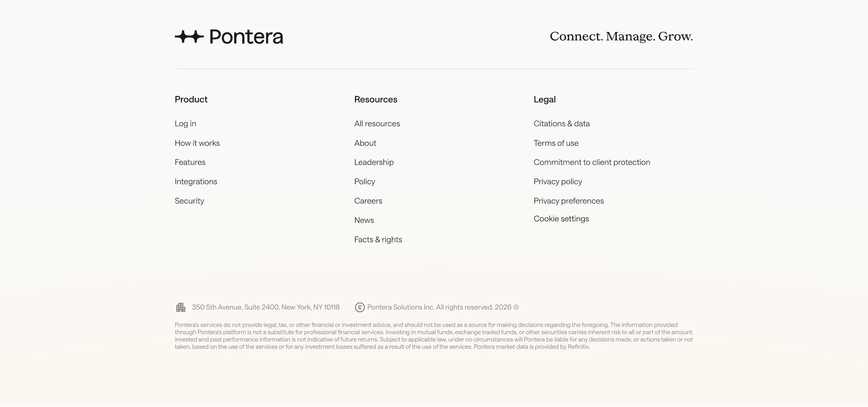Visit the Security page
This screenshot has width=868, height=407.
[189, 201]
